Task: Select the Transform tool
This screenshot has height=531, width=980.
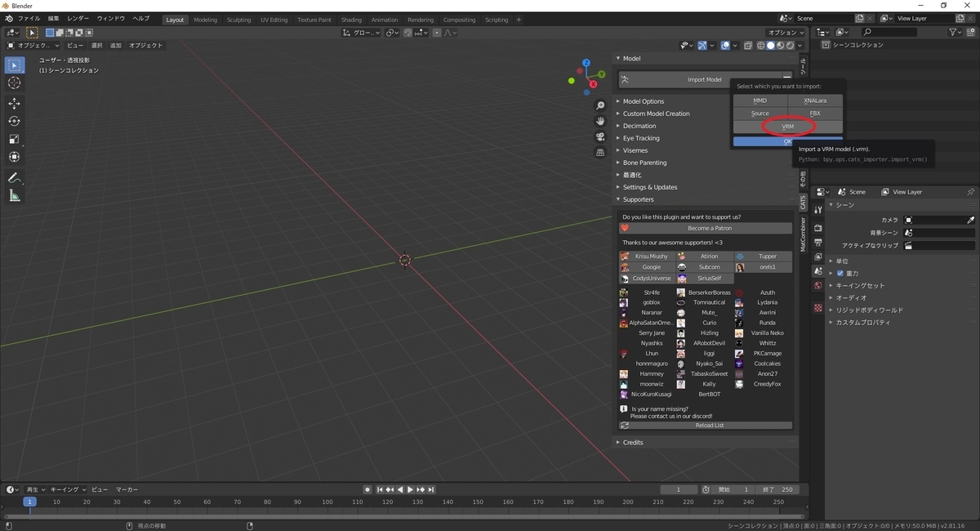Action: [x=14, y=157]
